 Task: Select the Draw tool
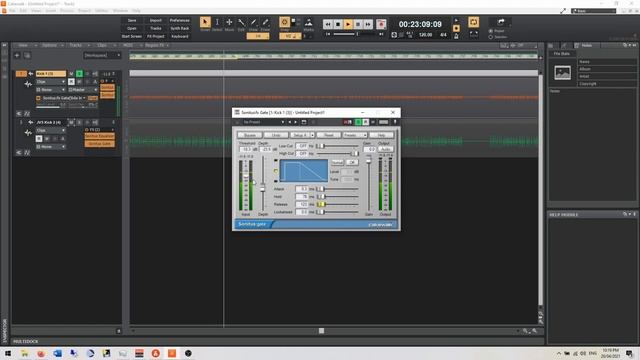(x=253, y=23)
